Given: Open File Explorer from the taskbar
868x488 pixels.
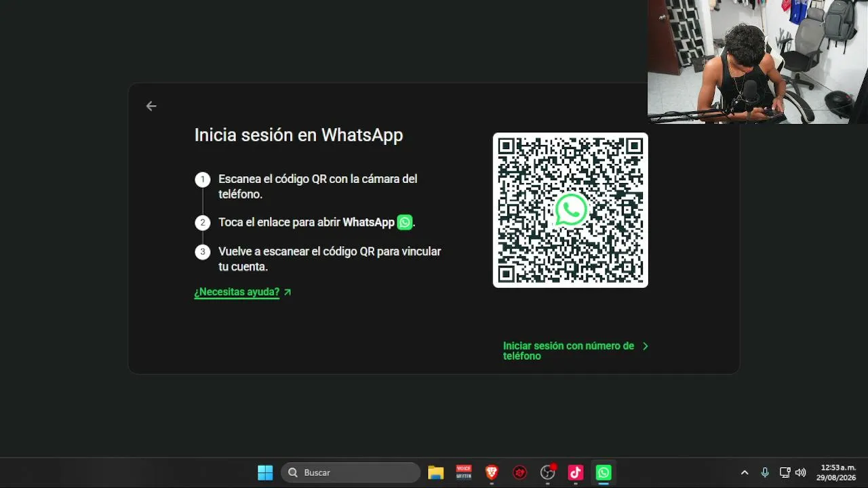Looking at the screenshot, I should pos(435,472).
